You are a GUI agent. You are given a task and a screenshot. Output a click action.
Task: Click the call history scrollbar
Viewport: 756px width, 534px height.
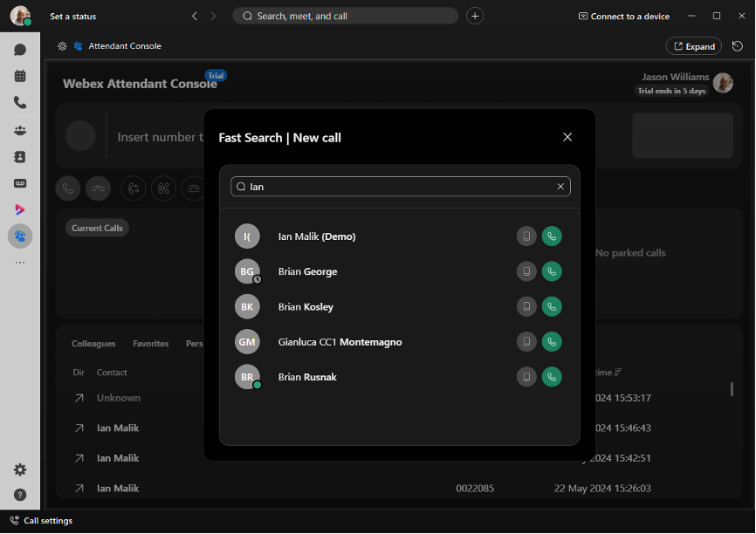coord(732,389)
